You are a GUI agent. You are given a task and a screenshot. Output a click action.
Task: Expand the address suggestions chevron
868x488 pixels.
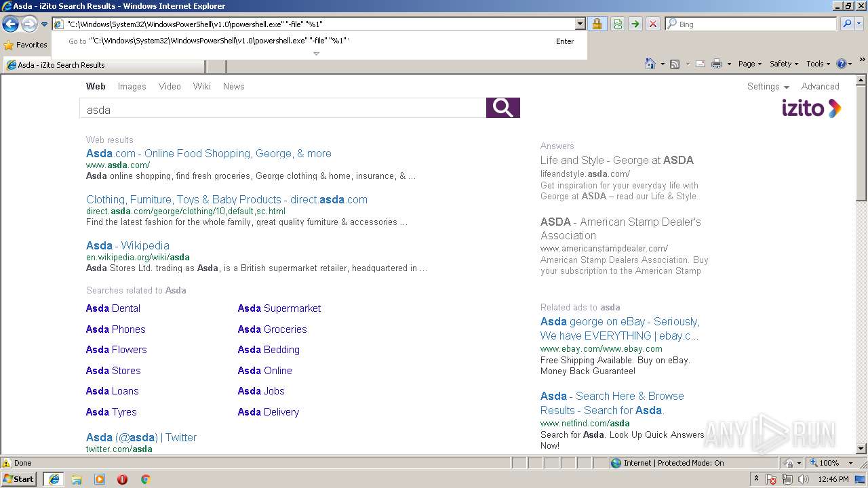316,54
